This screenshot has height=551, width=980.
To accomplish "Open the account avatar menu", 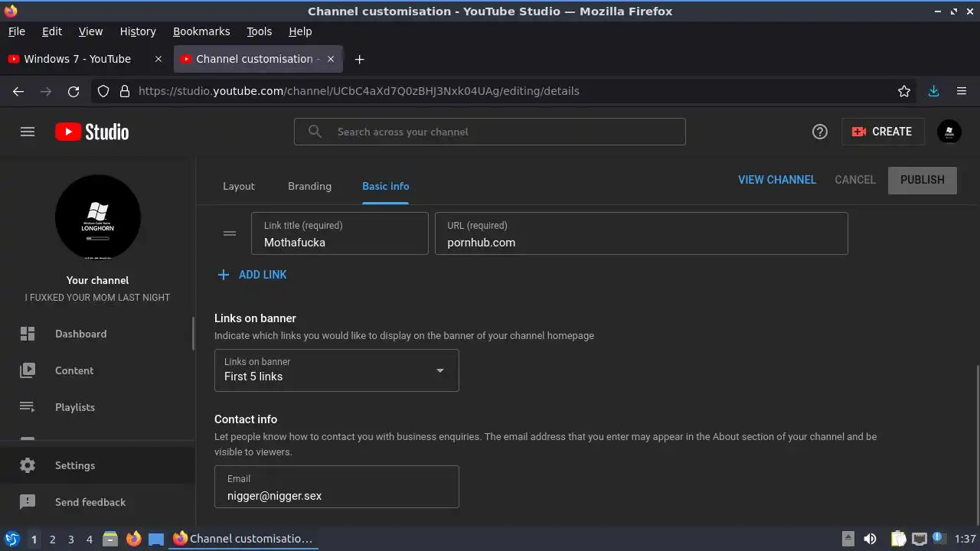I will tap(949, 132).
